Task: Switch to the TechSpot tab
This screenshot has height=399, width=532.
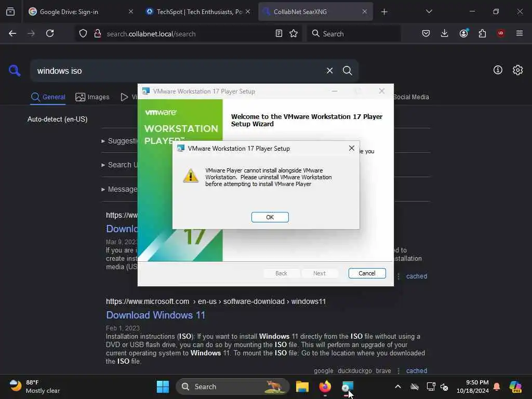Action: [199, 12]
